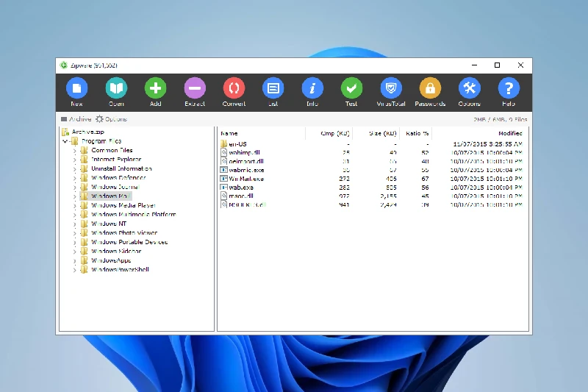The height and width of the screenshot is (392, 588).
Task: Click the List toolbar icon
Action: point(273,88)
